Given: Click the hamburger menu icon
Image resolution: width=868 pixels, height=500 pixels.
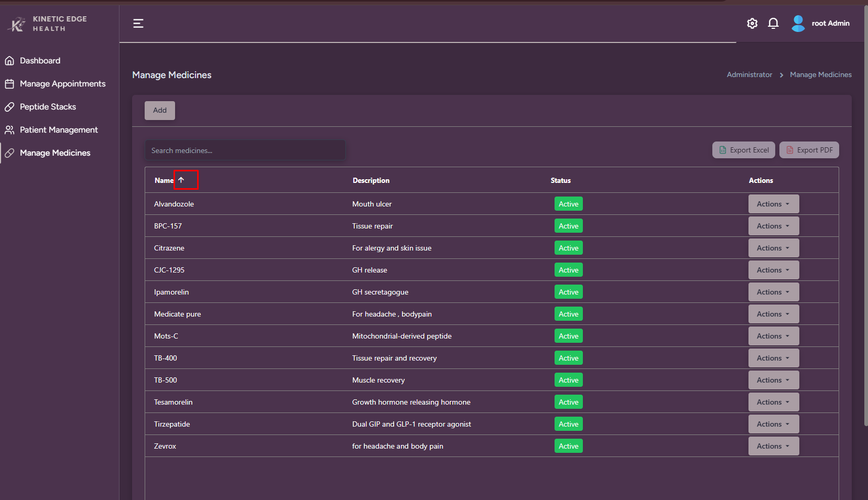Looking at the screenshot, I should [138, 24].
